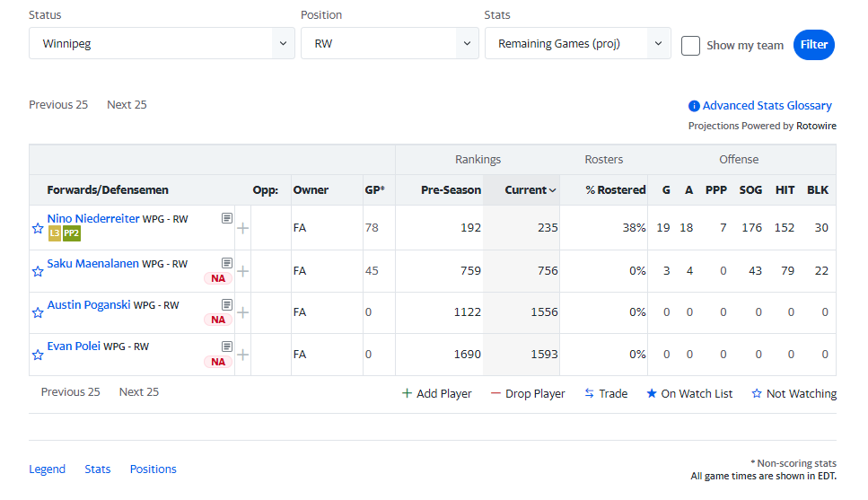Open the Positions footer link
The height and width of the screenshot is (500, 868).
pyautogui.click(x=153, y=469)
